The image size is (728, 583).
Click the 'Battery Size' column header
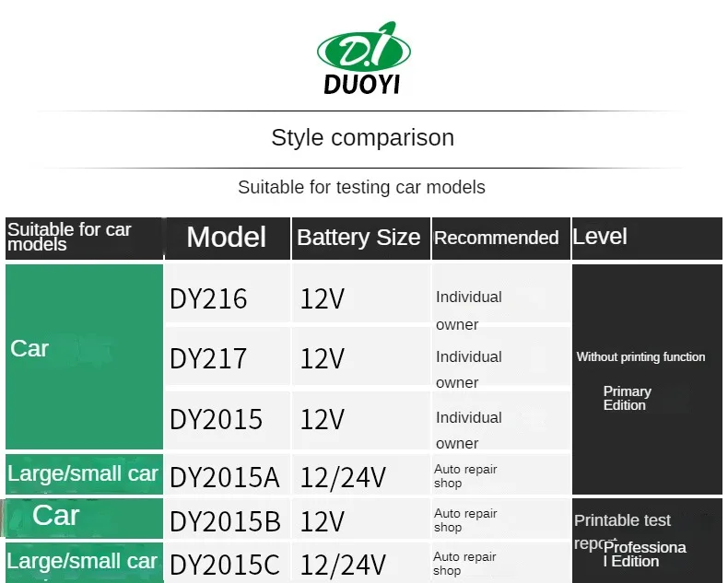pos(360,239)
